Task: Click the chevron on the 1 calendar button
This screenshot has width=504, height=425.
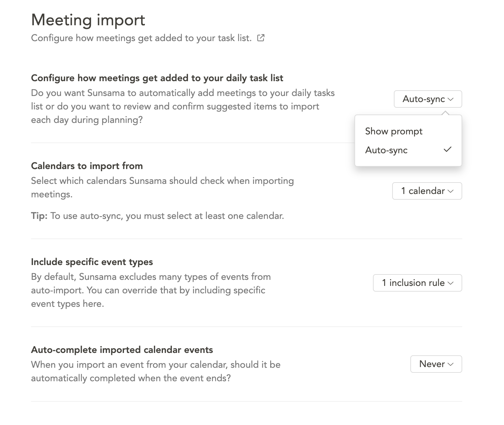Action: point(451,191)
